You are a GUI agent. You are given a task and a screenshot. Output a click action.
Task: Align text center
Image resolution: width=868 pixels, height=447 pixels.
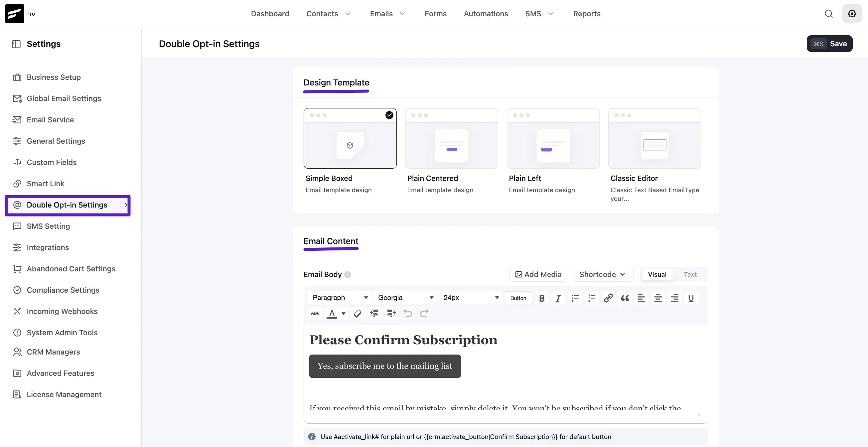click(658, 298)
